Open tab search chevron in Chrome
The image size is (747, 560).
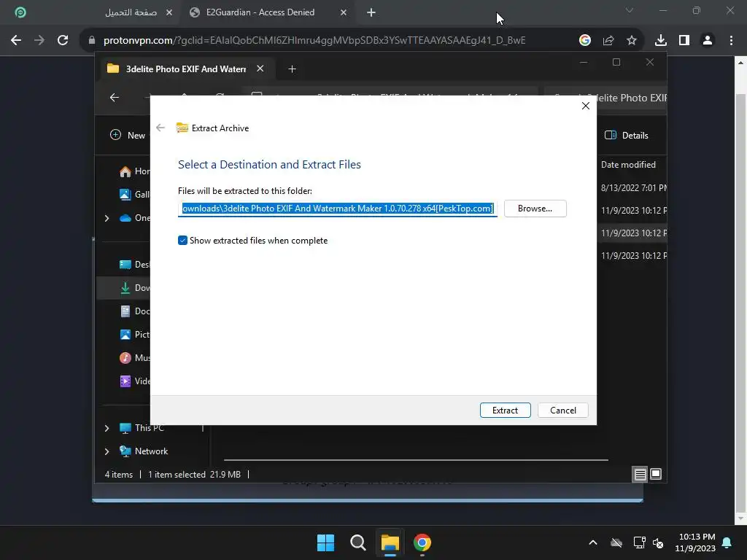630,10
